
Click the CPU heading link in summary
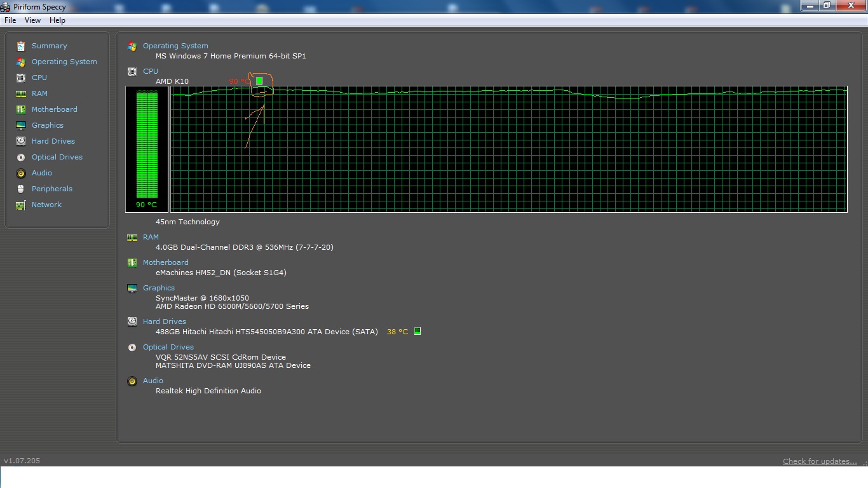[x=151, y=71]
